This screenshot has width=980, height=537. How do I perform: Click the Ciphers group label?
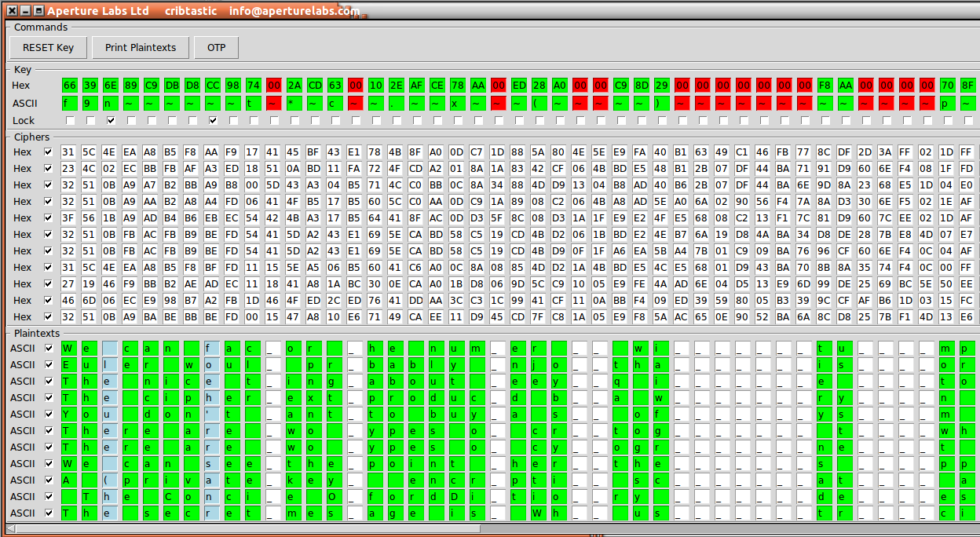click(x=31, y=137)
